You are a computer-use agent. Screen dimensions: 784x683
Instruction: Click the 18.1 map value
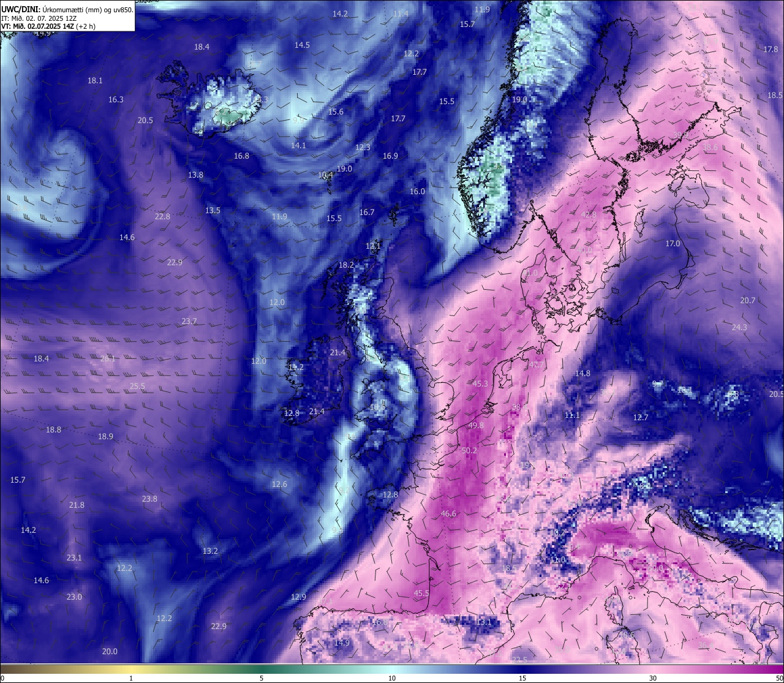[95, 80]
